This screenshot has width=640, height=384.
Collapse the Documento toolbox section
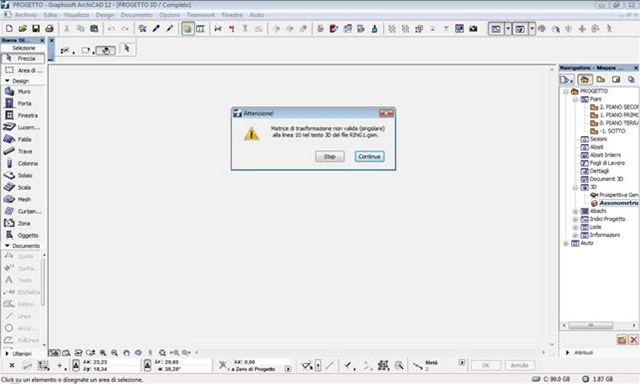point(7,246)
